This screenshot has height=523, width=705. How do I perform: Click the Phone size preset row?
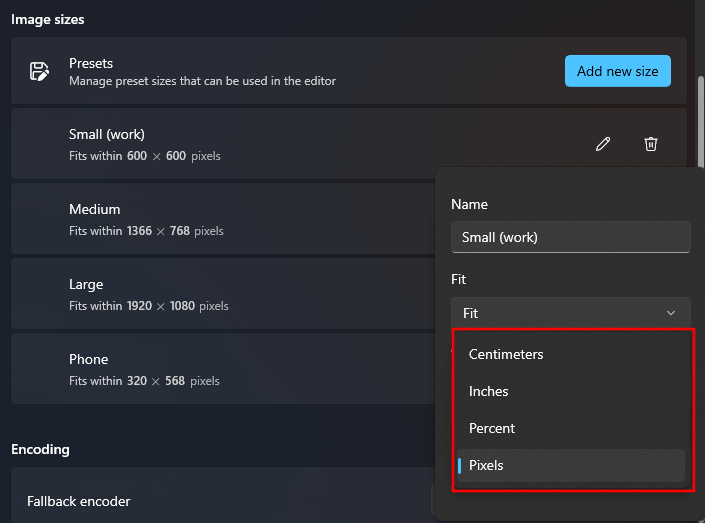coord(220,369)
